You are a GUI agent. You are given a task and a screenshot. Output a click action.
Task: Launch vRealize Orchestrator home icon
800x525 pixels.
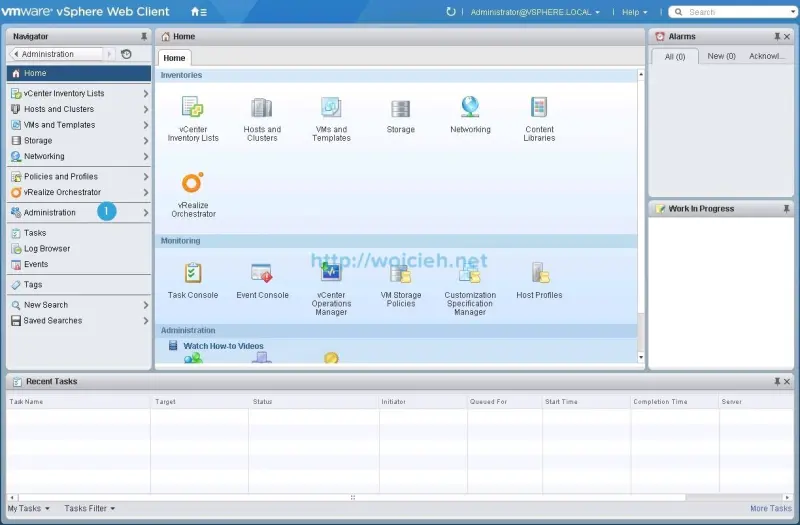pos(193,182)
